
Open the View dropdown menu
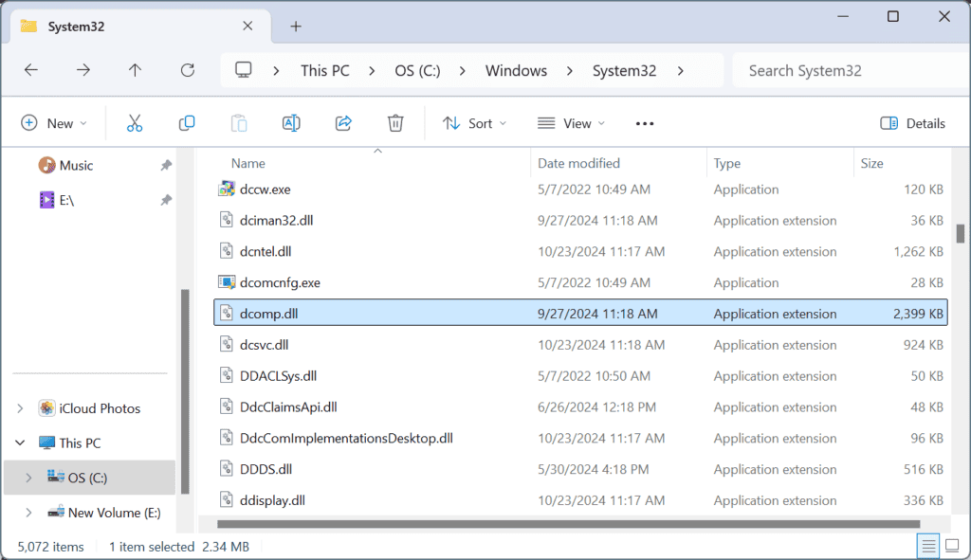pyautogui.click(x=571, y=123)
